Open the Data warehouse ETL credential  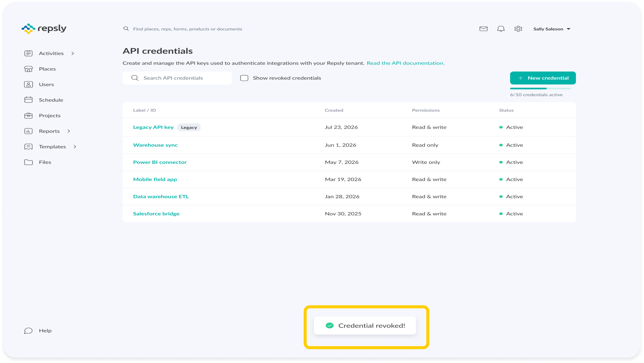click(161, 196)
